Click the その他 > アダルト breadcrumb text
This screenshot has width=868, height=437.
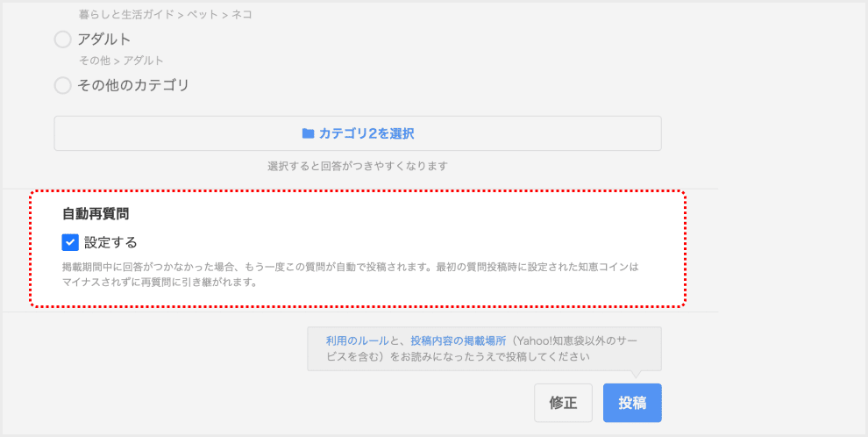[121, 61]
